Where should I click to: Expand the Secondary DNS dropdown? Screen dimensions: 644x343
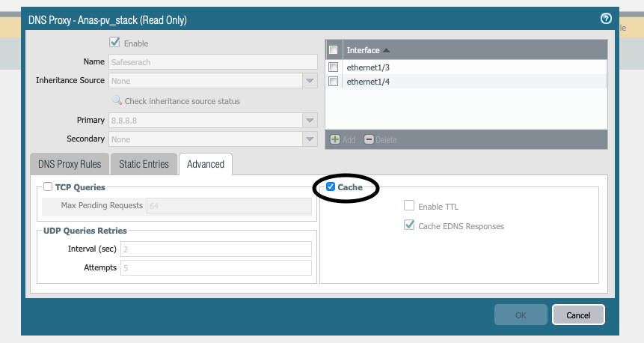(310, 139)
